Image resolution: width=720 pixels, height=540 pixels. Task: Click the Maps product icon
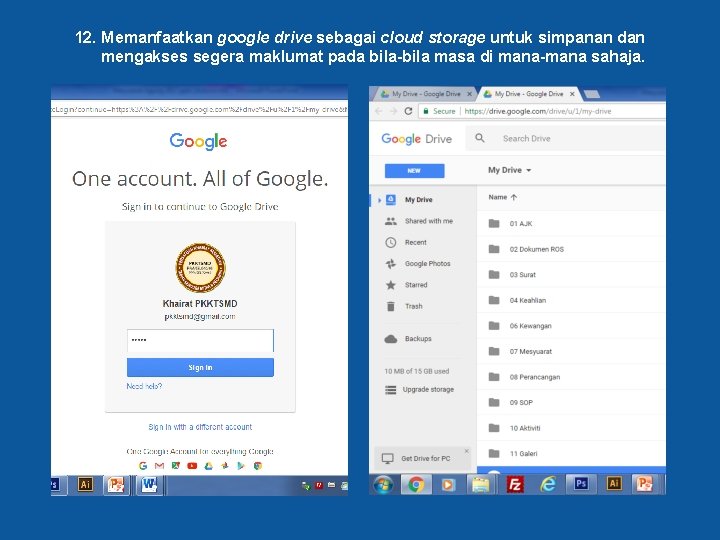click(175, 466)
